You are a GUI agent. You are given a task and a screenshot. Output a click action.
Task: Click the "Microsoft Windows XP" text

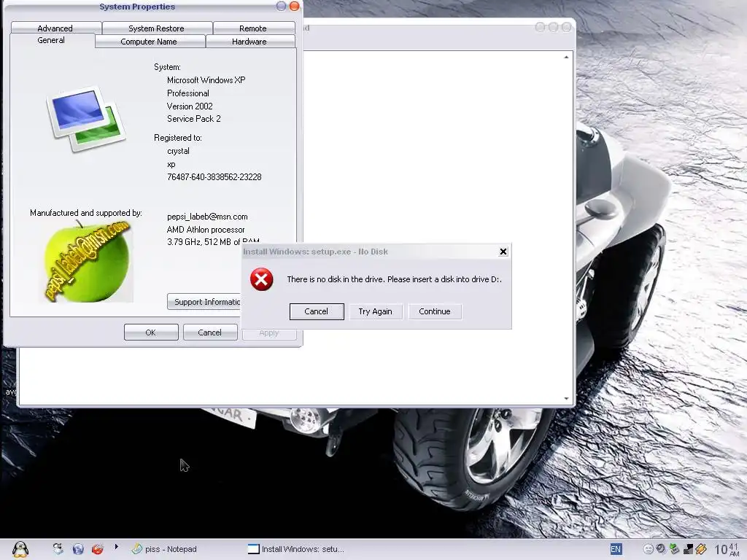click(206, 80)
